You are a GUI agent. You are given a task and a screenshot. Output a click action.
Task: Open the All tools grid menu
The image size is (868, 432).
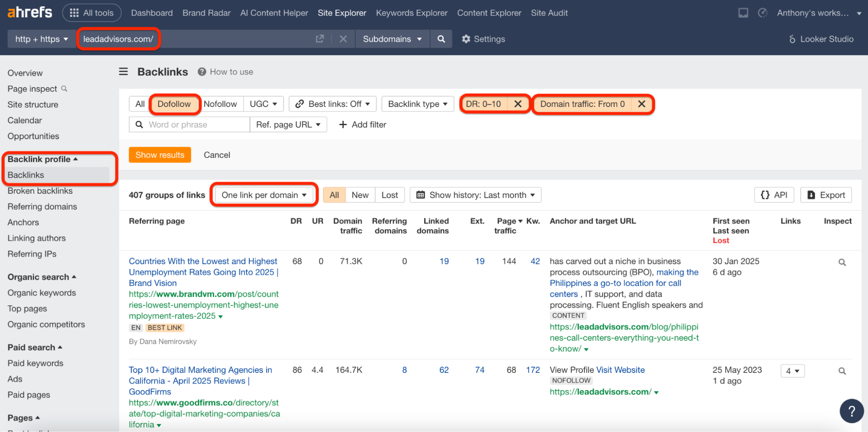(92, 13)
